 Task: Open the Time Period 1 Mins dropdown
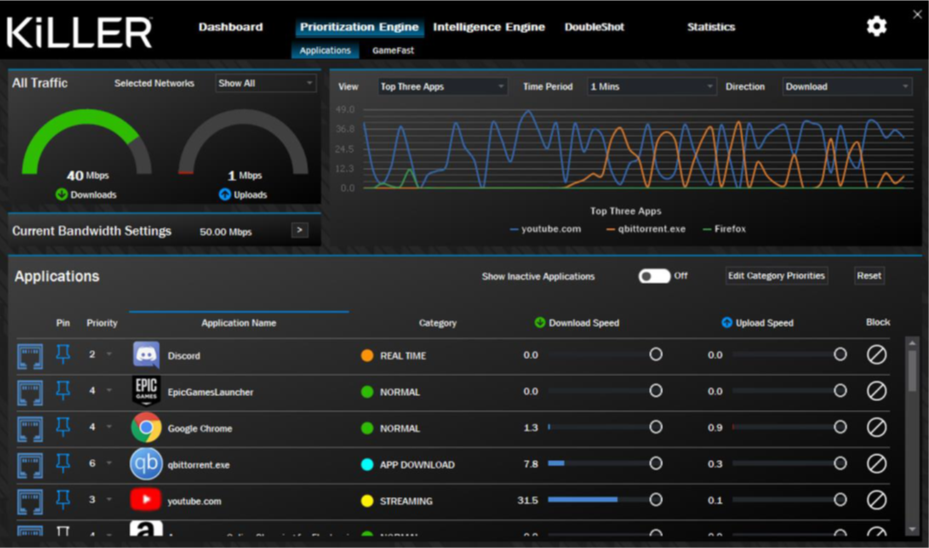coord(652,86)
